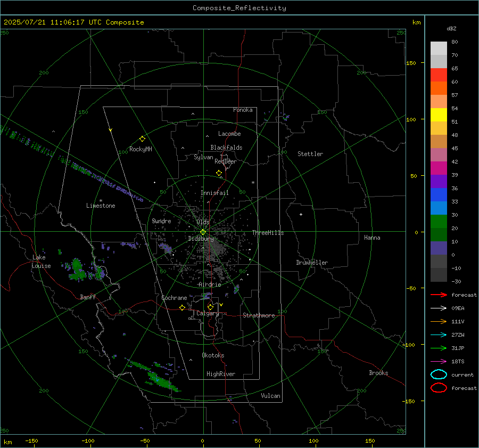Click the Sylvan town label
This screenshot has width=479, height=448.
[203, 157]
